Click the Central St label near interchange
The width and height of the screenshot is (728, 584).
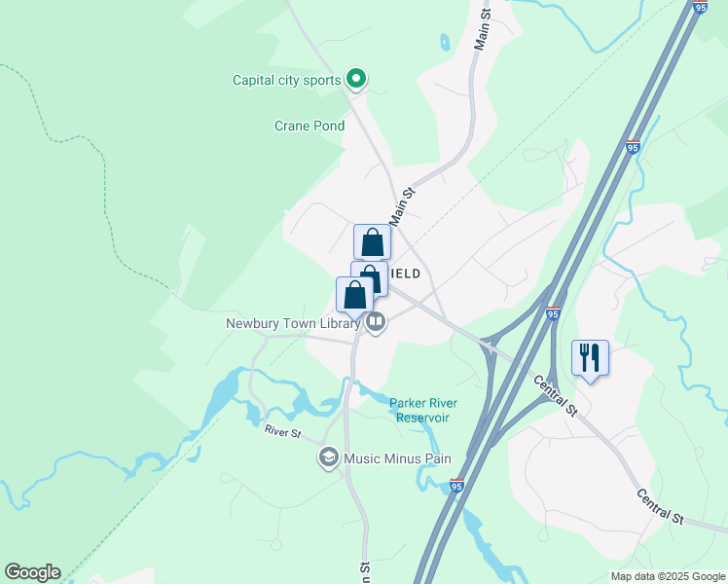pos(556,395)
